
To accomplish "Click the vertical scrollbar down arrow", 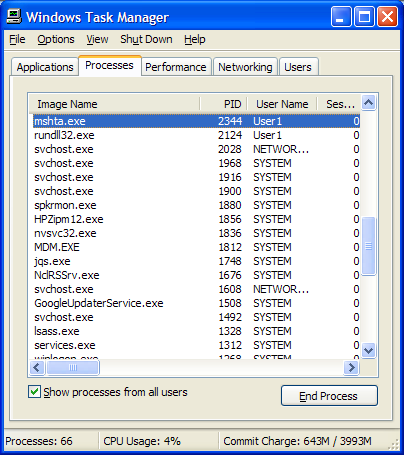I will click(369, 351).
